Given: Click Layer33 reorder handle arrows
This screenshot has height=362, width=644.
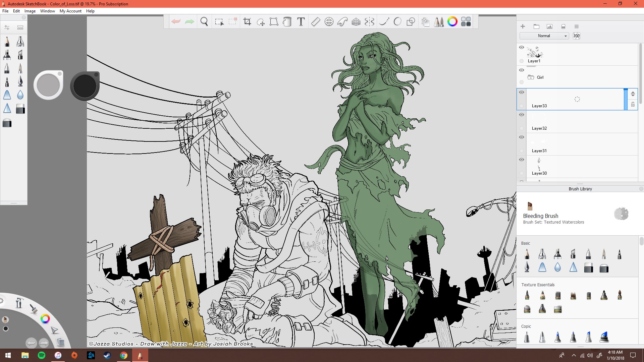Looking at the screenshot, I should 633,94.
